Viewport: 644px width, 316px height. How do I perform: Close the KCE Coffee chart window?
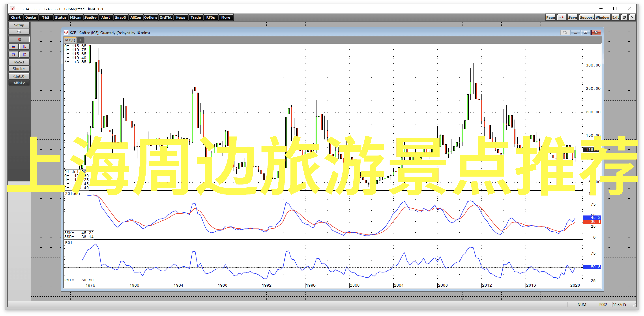click(596, 32)
